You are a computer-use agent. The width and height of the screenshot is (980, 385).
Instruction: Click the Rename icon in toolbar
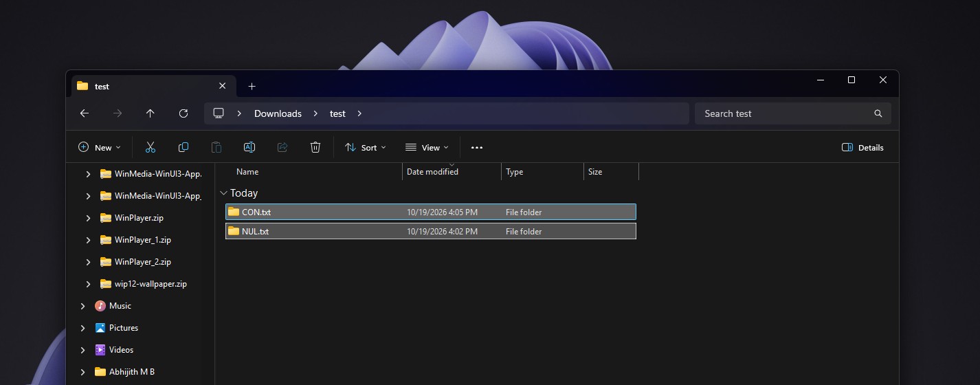249,147
